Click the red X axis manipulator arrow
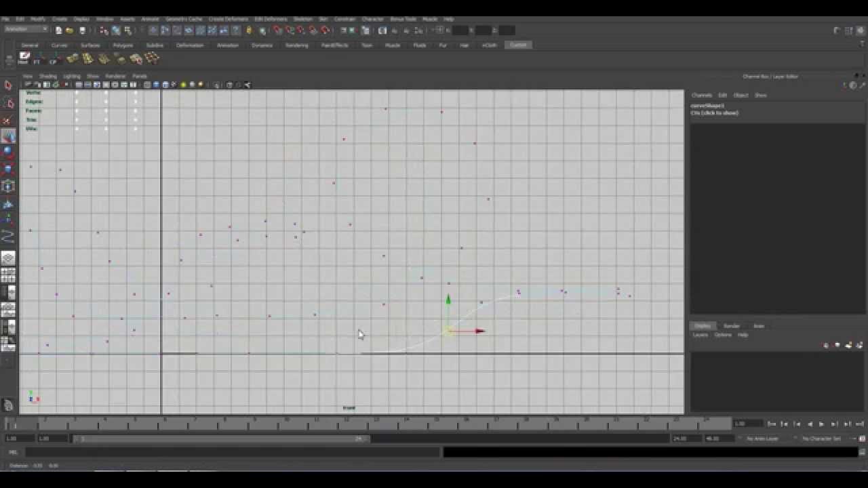Screen dimensions: 868x488 point(479,331)
